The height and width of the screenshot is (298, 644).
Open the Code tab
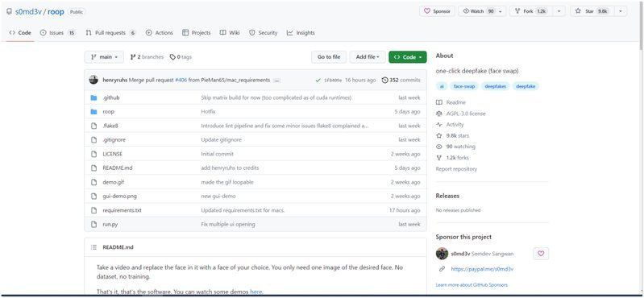(19, 33)
